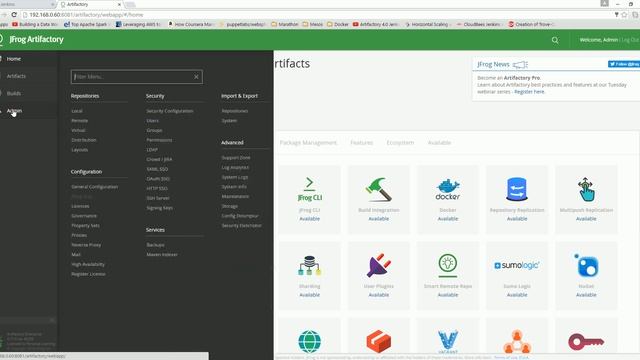Screen dimensions: 640x360
Task: Open the Home sidebar item
Action: click(x=13, y=59)
